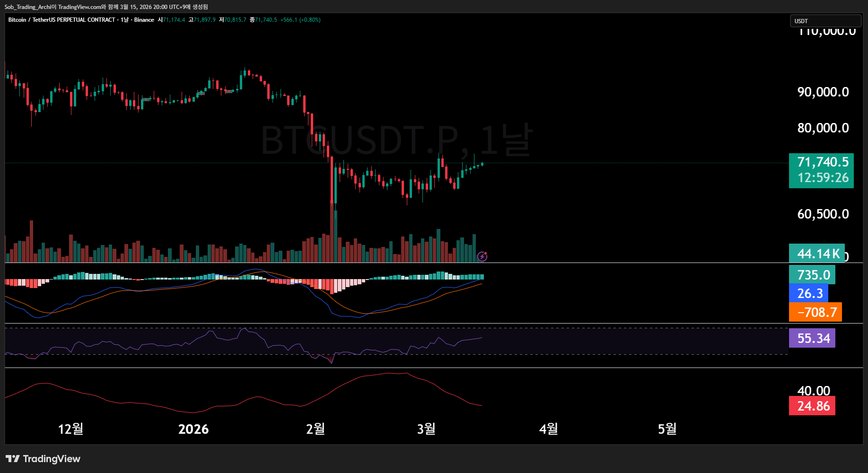Click the 2월 time axis label
Viewport: 868px width, 473px height.
click(316, 429)
